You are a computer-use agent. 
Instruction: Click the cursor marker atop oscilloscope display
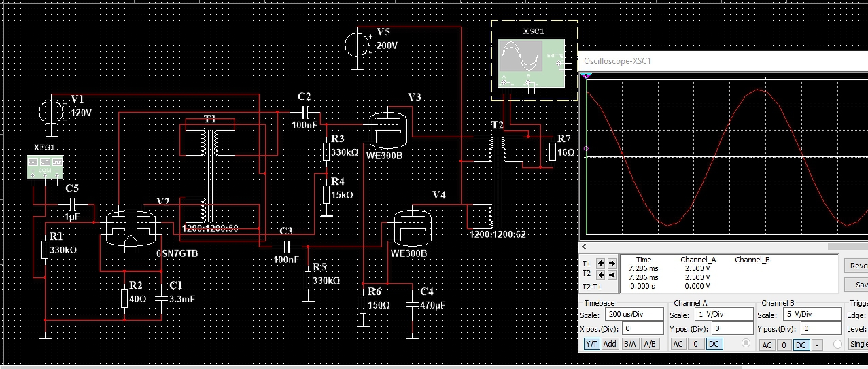[587, 77]
